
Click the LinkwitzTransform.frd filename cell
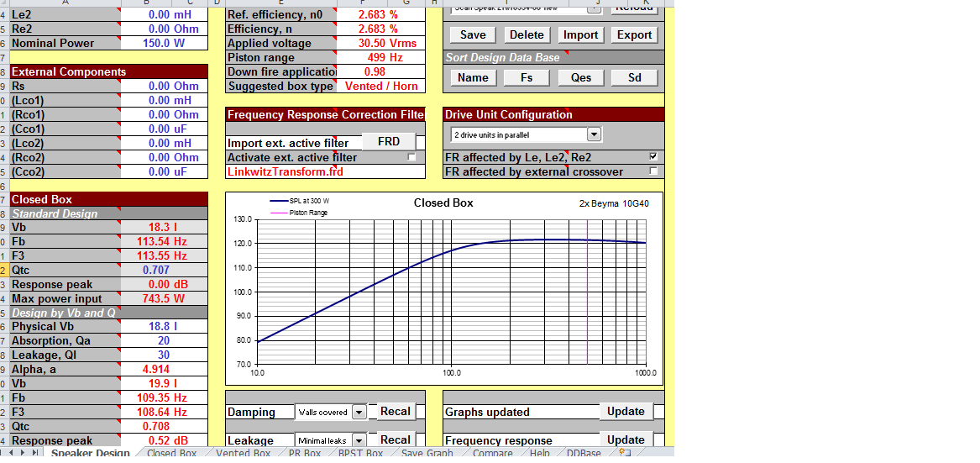pos(325,171)
